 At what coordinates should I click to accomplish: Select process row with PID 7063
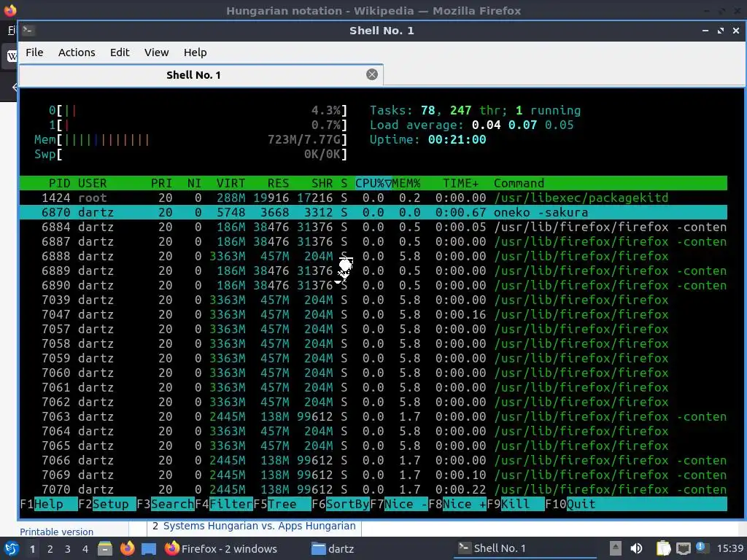tap(373, 416)
